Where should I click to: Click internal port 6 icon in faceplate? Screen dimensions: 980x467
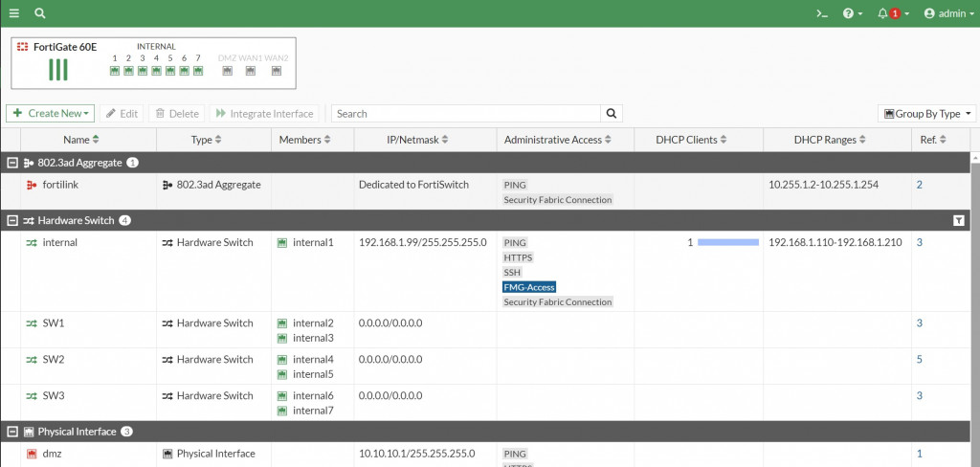tap(184, 71)
